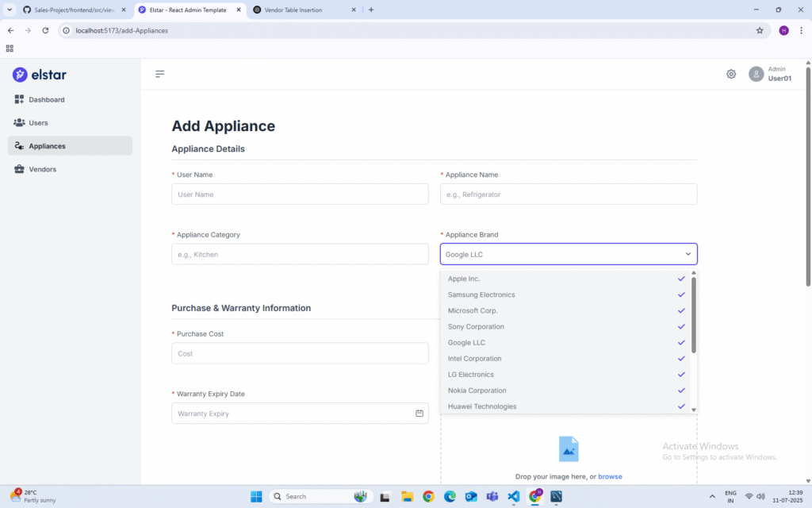
Task: Open Dashboard in the sidebar
Action: (x=70, y=99)
